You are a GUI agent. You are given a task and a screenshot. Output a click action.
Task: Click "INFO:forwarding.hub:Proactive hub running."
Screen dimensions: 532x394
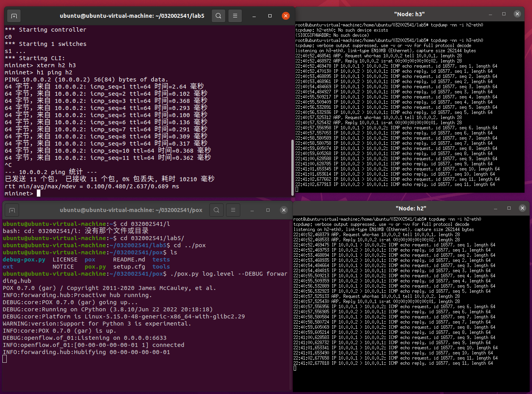click(77, 295)
